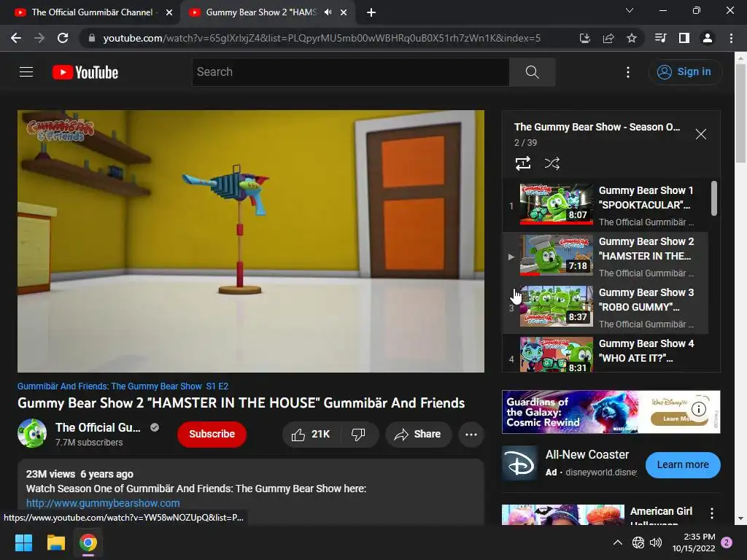
Task: Toggle Chrome side panel
Action: pos(684,38)
